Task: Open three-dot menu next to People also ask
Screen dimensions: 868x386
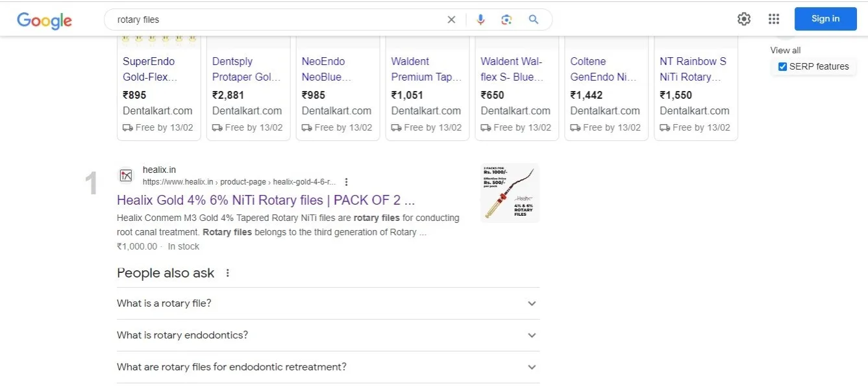Action: coord(227,273)
